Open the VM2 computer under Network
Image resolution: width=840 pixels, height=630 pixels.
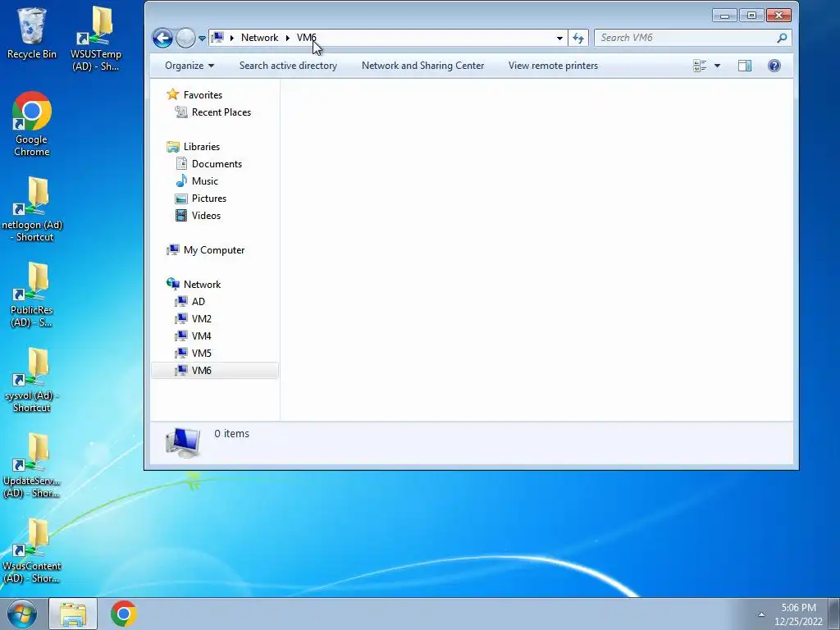click(202, 318)
